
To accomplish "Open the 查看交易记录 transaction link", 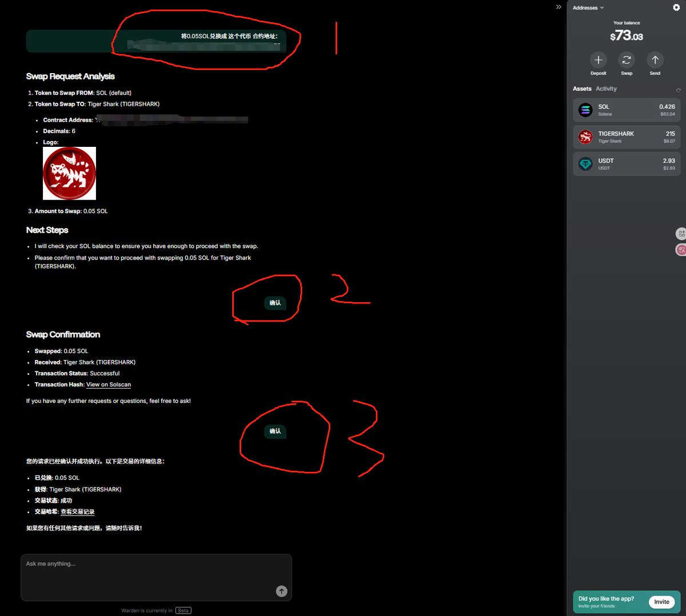I will coord(78,512).
